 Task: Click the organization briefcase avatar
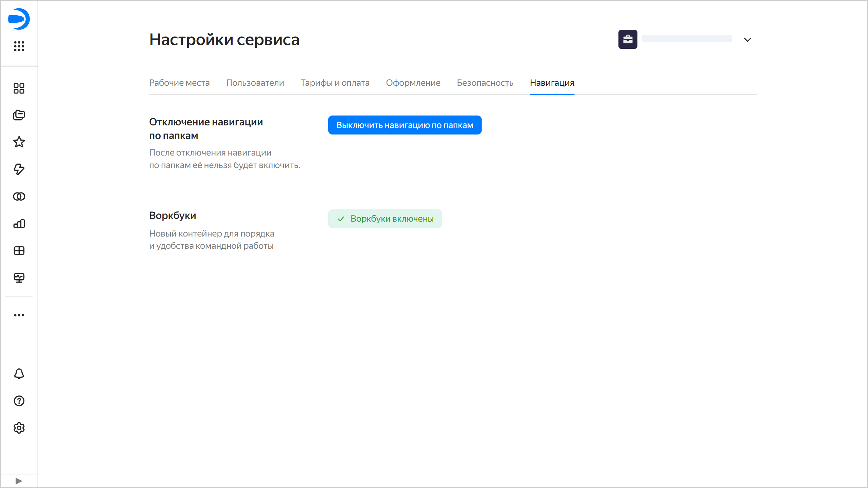click(628, 39)
